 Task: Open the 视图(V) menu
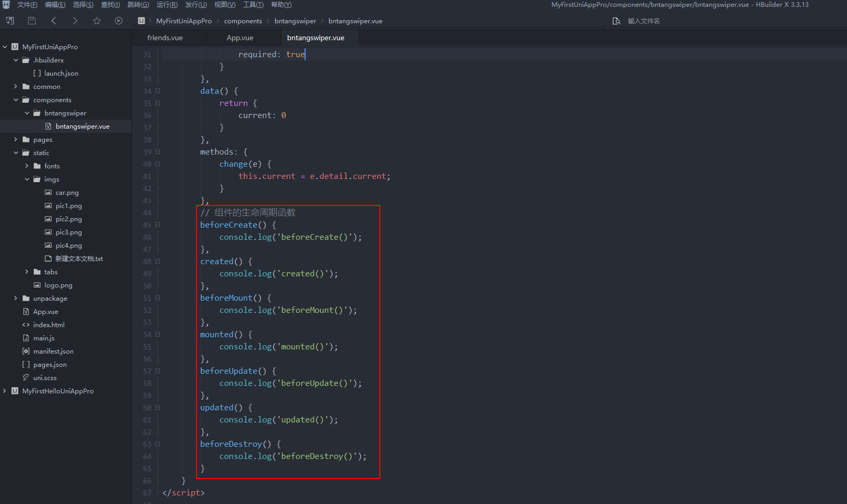225,5
